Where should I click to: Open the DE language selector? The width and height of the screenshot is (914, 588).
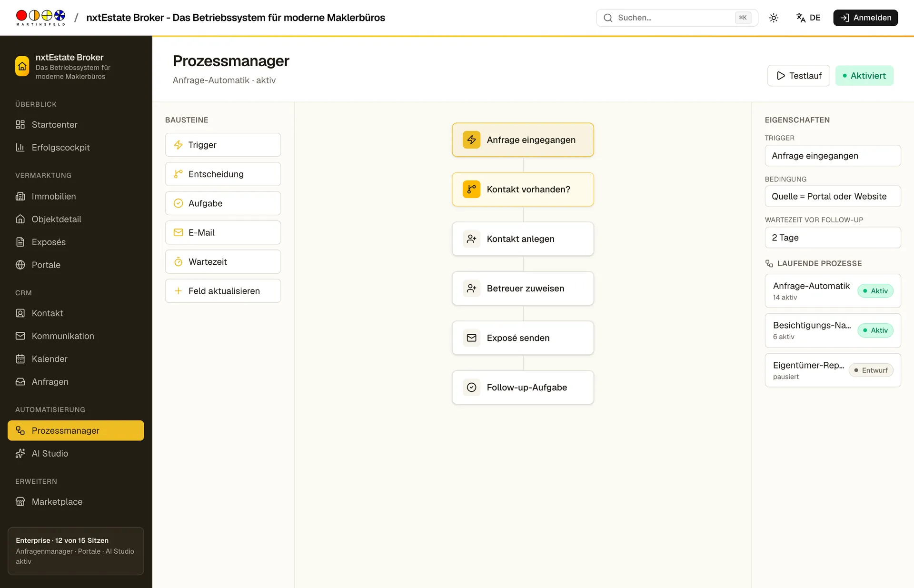tap(808, 18)
